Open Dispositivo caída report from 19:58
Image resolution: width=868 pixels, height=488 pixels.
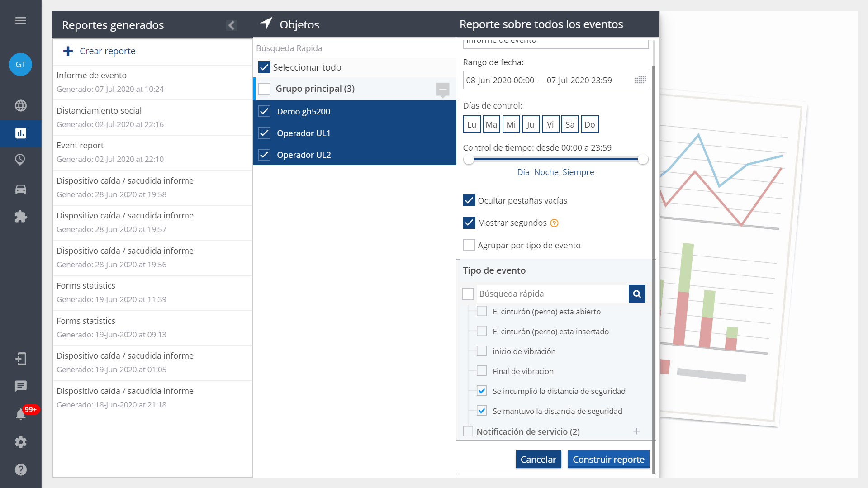pyautogui.click(x=152, y=188)
